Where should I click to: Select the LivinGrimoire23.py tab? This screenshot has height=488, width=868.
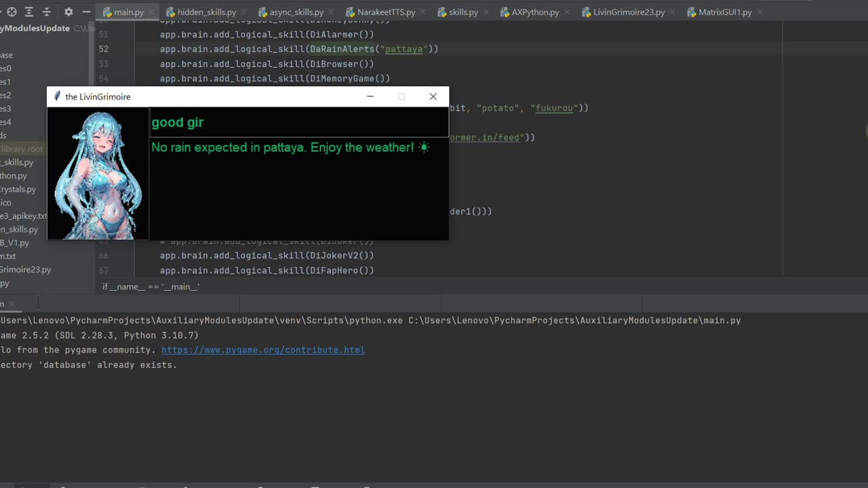point(629,12)
